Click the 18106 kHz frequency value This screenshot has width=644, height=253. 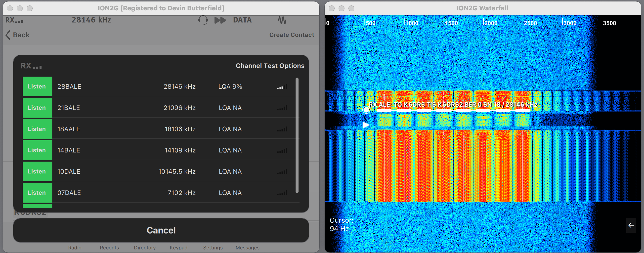180,129
